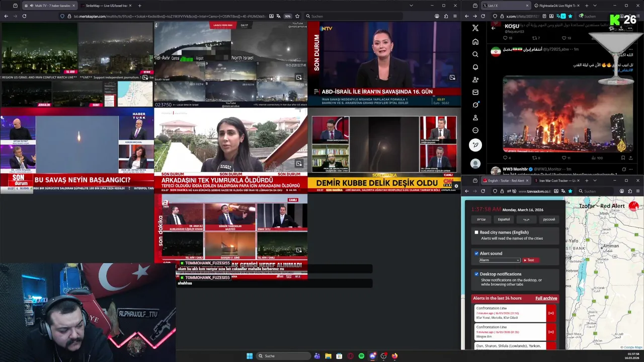Toggle the Desktop notifications checkbox
This screenshot has height=362, width=644.
coord(476,274)
